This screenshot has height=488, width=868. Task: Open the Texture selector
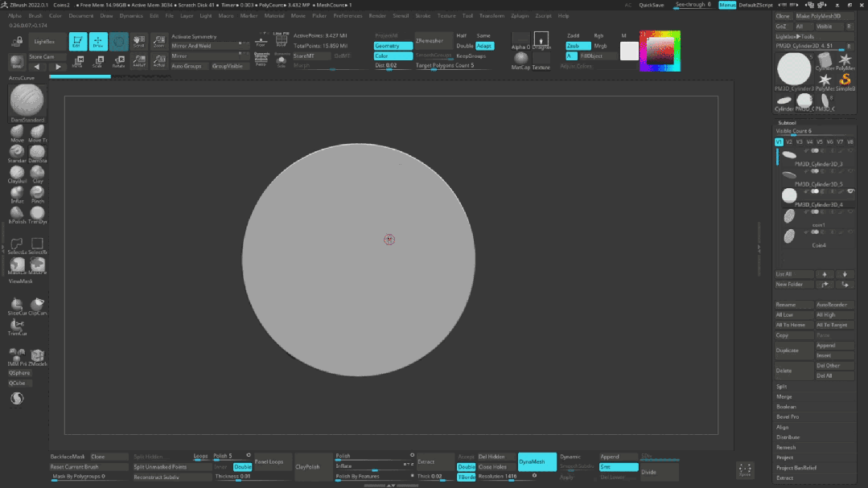coord(541,61)
